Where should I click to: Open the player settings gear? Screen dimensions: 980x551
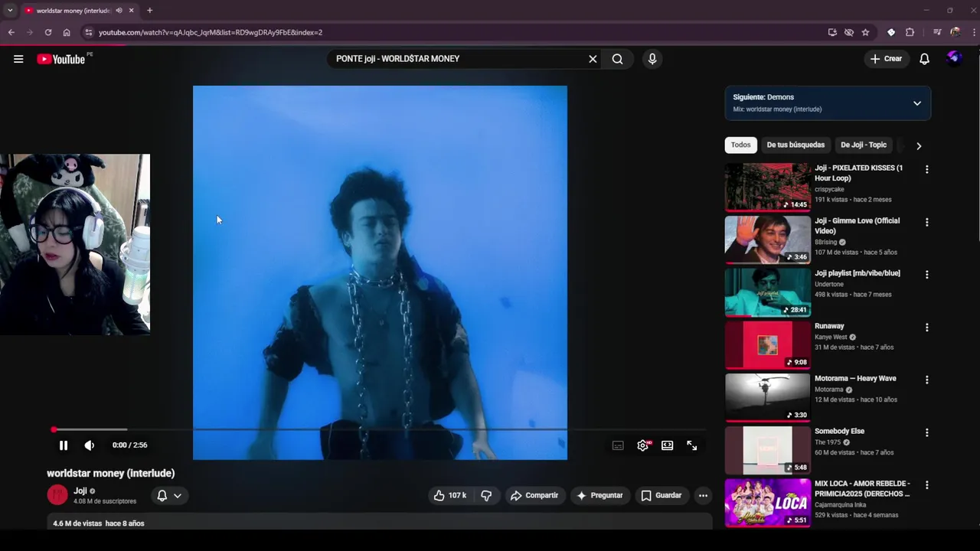pos(643,445)
